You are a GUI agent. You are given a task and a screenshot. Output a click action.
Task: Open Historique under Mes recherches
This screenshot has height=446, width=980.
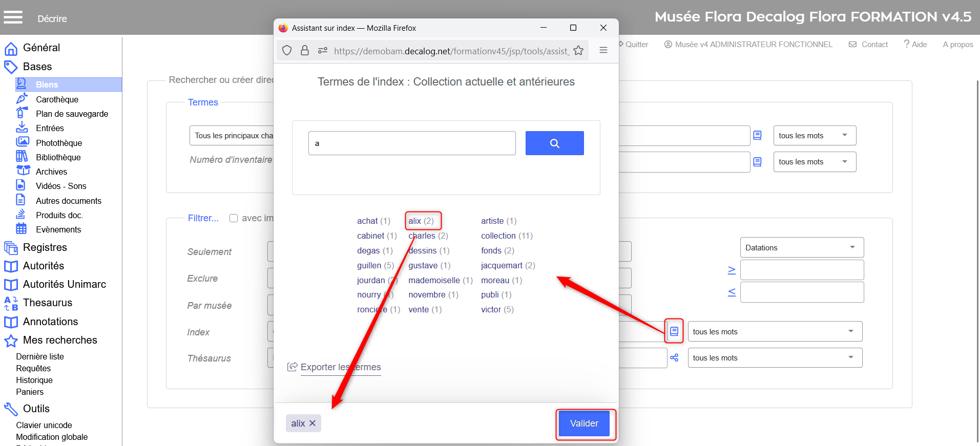pyautogui.click(x=34, y=380)
